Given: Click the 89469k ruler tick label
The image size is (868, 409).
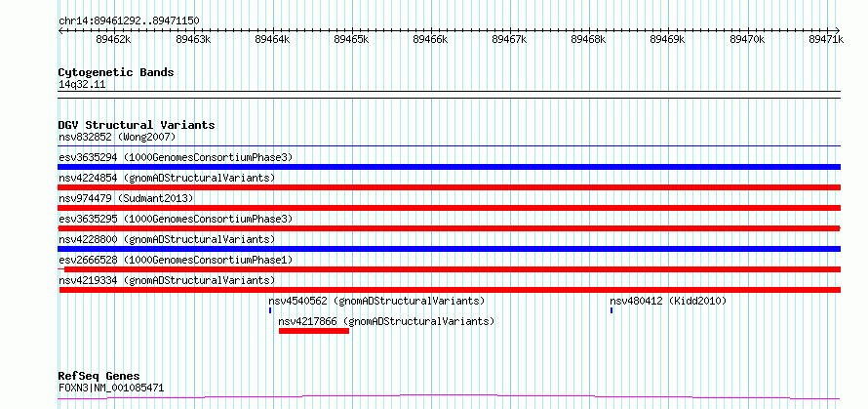Looking at the screenshot, I should (668, 39).
